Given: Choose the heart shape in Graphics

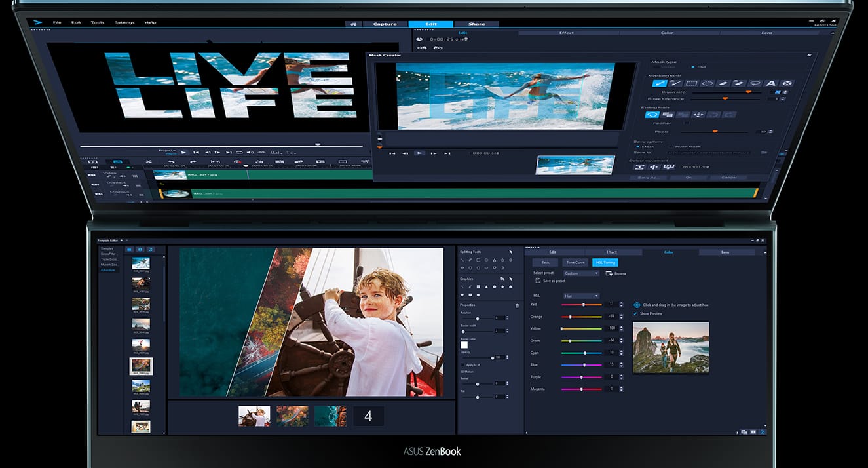Looking at the screenshot, I should (x=462, y=295).
